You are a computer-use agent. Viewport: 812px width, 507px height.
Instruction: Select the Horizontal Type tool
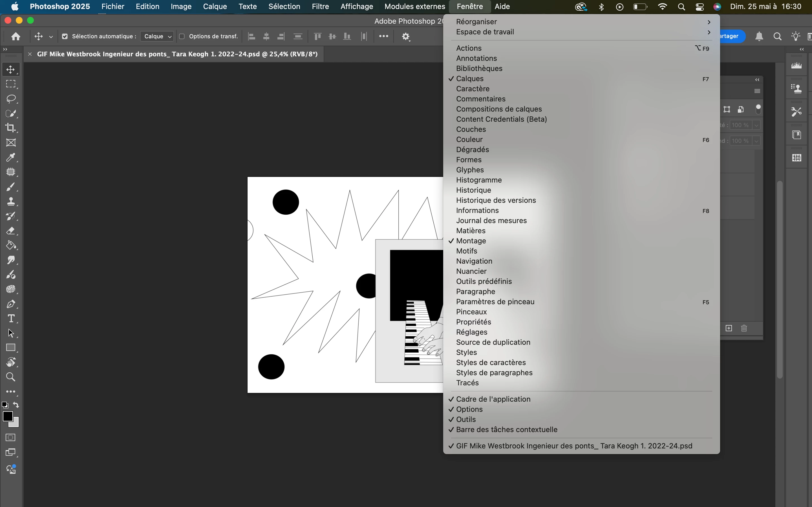[11, 318]
